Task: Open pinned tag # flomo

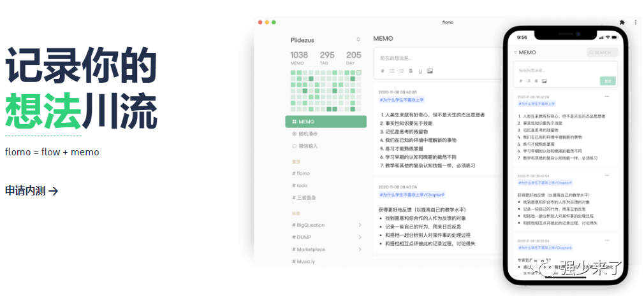Action: [301, 173]
